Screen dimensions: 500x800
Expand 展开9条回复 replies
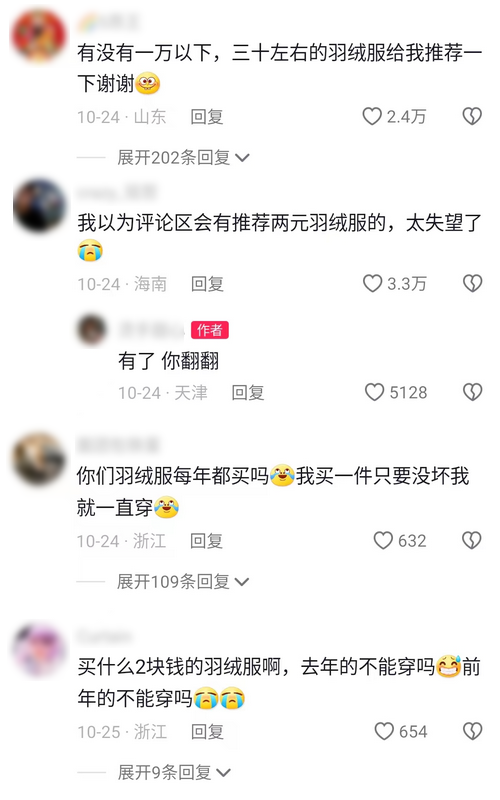[174, 772]
